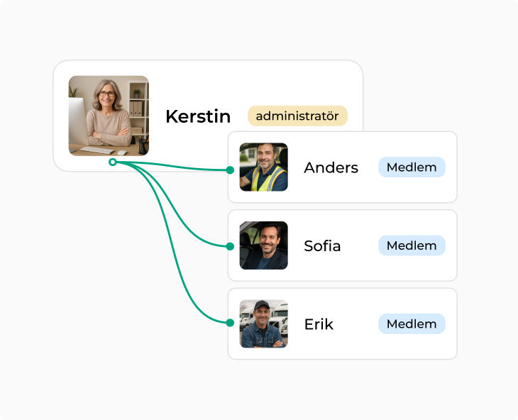Click the name Erik
Viewport: 518px width, 420px height.
[319, 324]
